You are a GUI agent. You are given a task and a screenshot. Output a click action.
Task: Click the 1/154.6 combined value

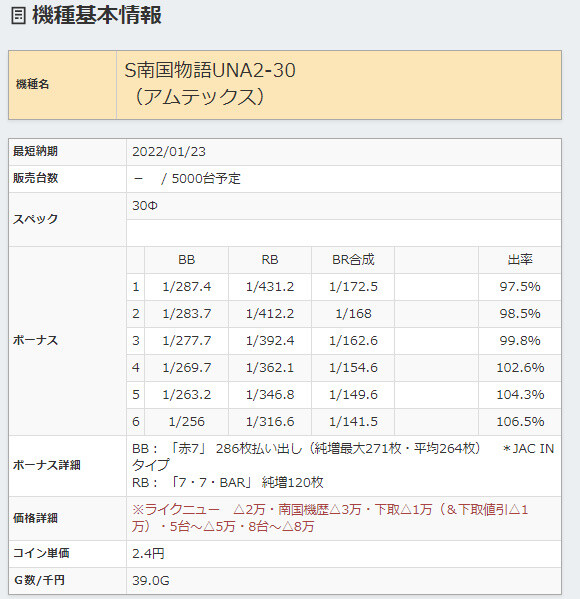pos(353,367)
